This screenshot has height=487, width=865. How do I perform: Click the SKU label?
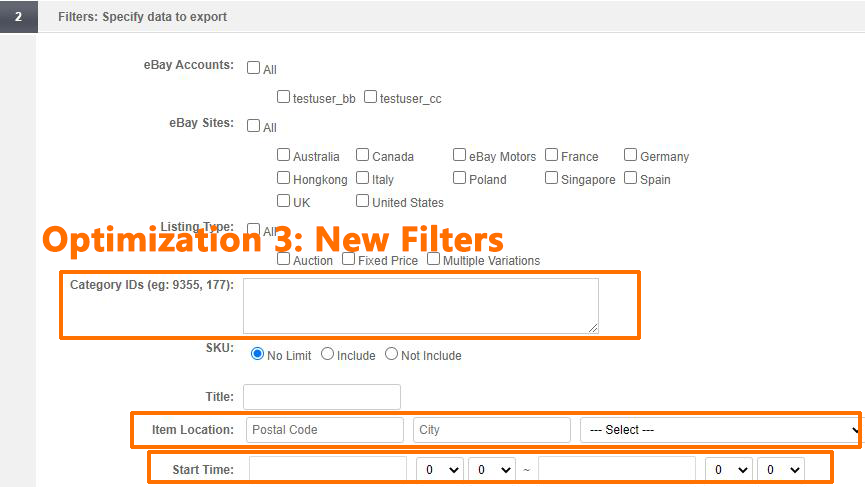click(220, 348)
